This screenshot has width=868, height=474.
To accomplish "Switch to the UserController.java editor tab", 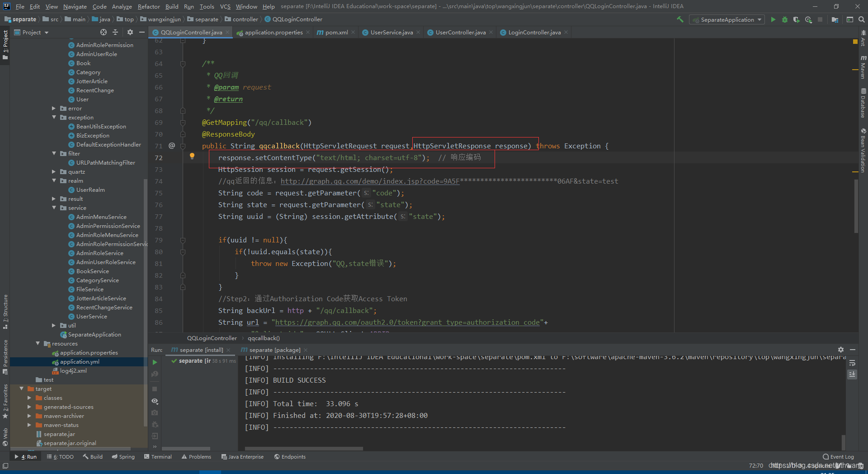I will click(460, 32).
